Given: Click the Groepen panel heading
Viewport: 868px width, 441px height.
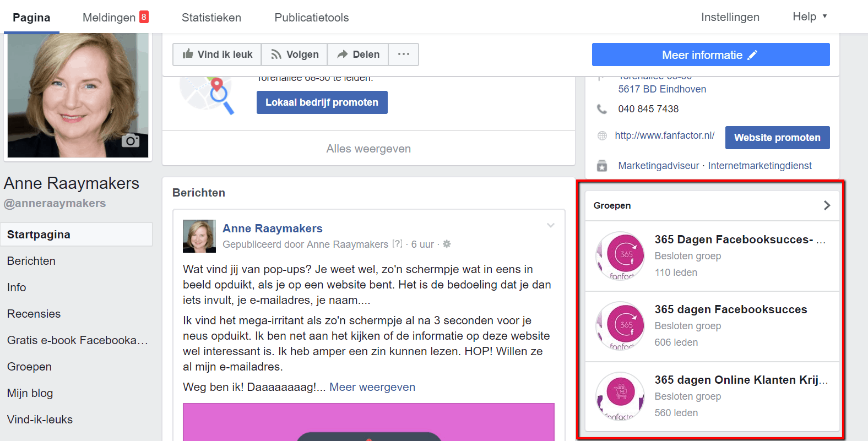Looking at the screenshot, I should pyautogui.click(x=612, y=205).
